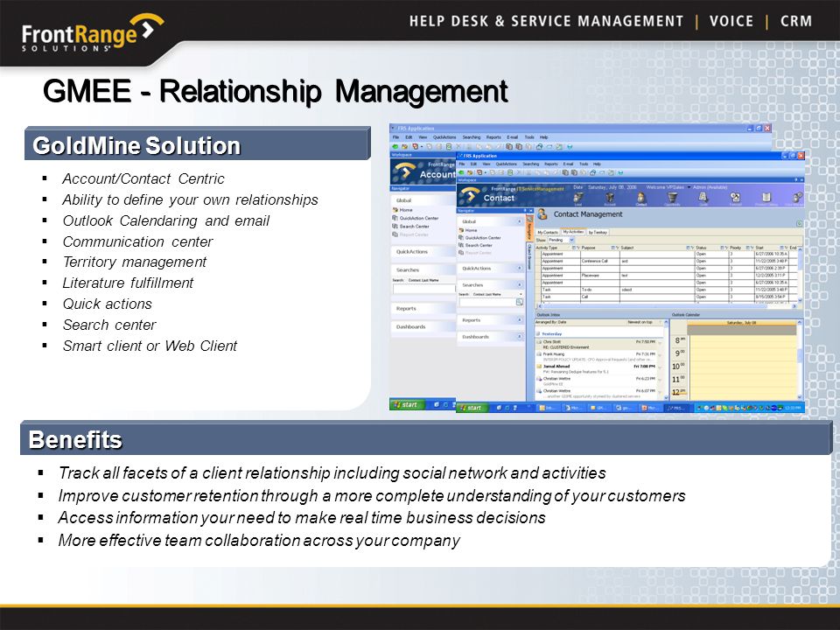Image resolution: width=840 pixels, height=630 pixels.
Task: Click the Outlook Inbox vertical scrollbar
Action: pos(666,360)
